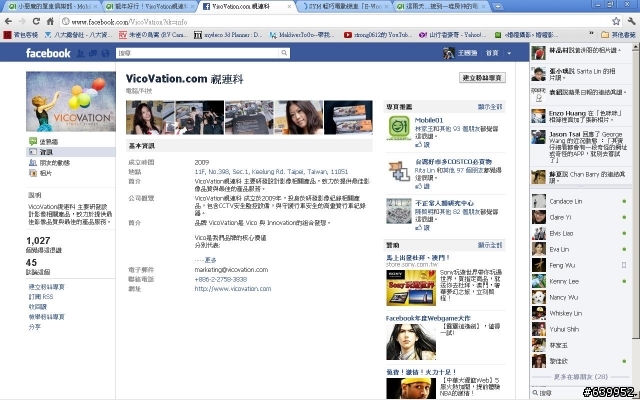
Task: Go back with the browser back arrow
Action: pos(9,22)
